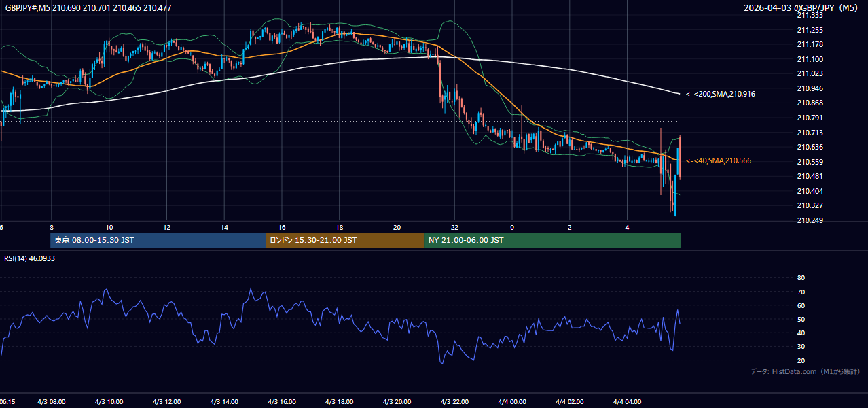868x408 pixels.
Task: Click hour label 22 under price chart
Action: click(x=454, y=227)
